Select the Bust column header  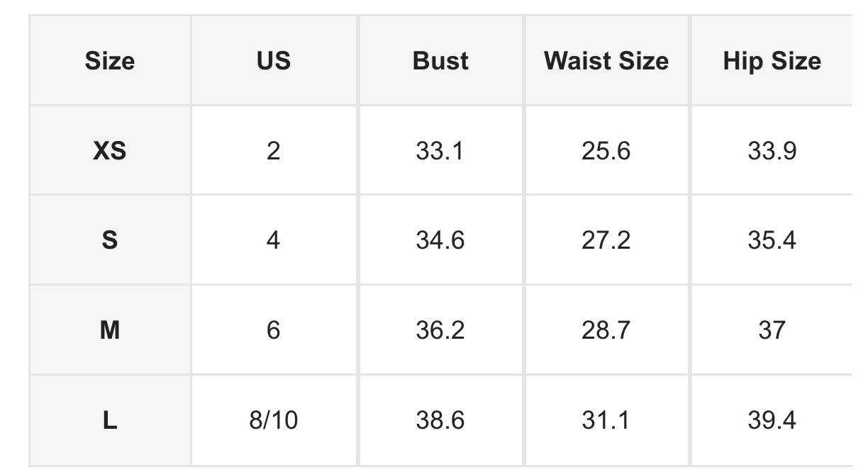[x=440, y=61]
